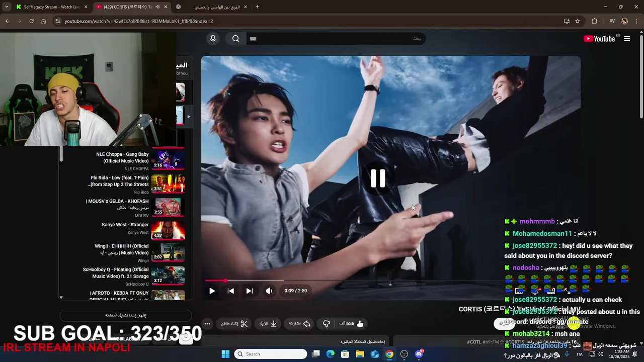Open Chrome's three-dot menu

(637, 21)
